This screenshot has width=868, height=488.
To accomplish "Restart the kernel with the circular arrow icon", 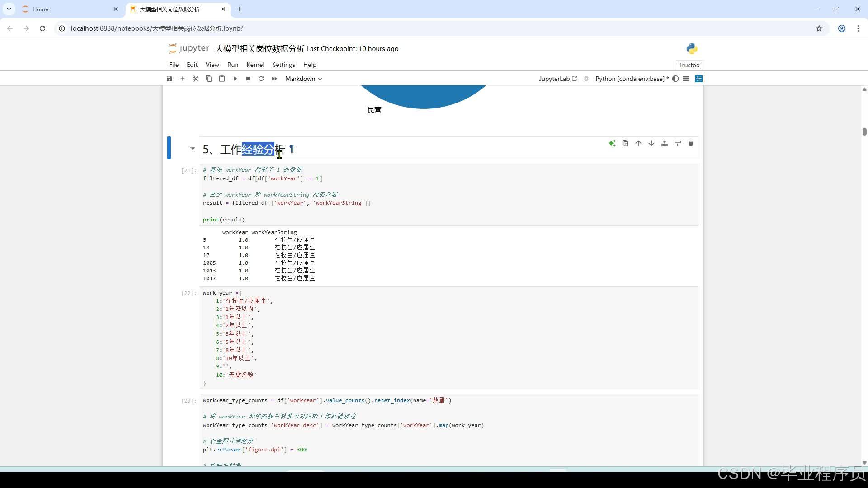I will [x=261, y=79].
